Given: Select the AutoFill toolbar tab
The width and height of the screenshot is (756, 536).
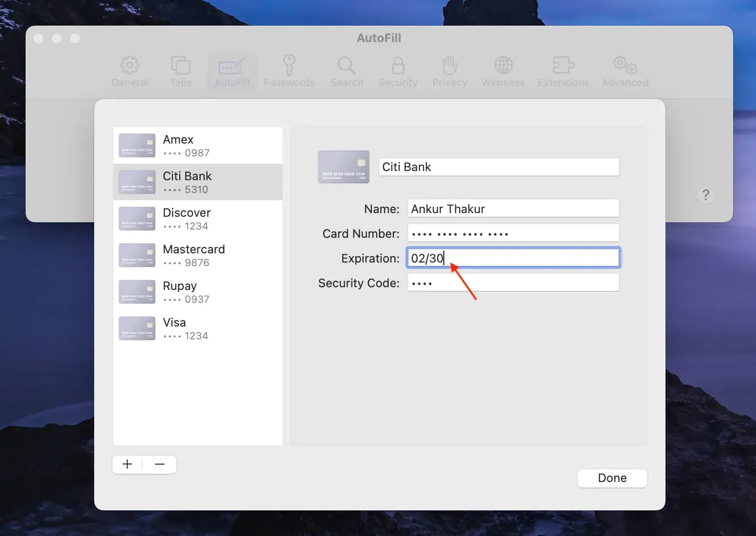Looking at the screenshot, I should [x=232, y=71].
